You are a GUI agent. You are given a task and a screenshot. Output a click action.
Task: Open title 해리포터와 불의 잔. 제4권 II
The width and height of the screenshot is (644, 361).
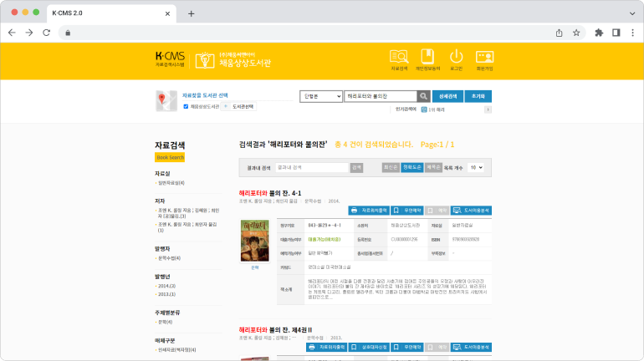pos(276,330)
